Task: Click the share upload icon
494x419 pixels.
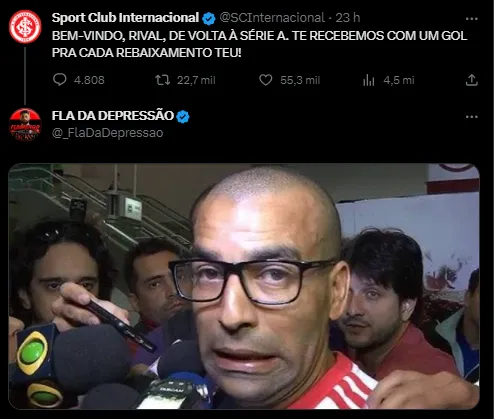Action: coord(472,80)
